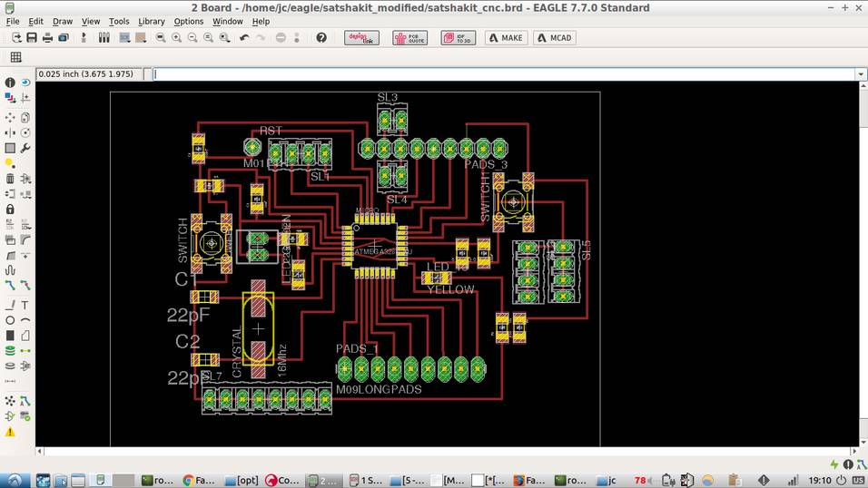Click the 19:10 clock in tray

819,480
